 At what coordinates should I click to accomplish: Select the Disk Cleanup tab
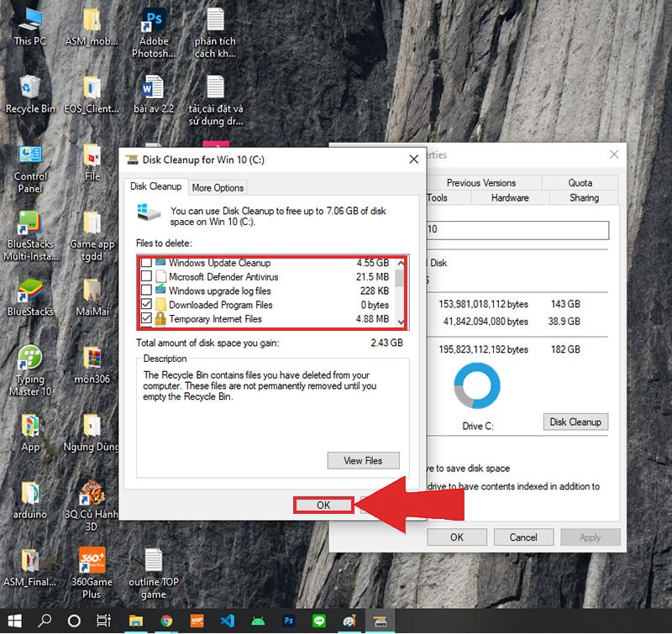[x=156, y=186]
